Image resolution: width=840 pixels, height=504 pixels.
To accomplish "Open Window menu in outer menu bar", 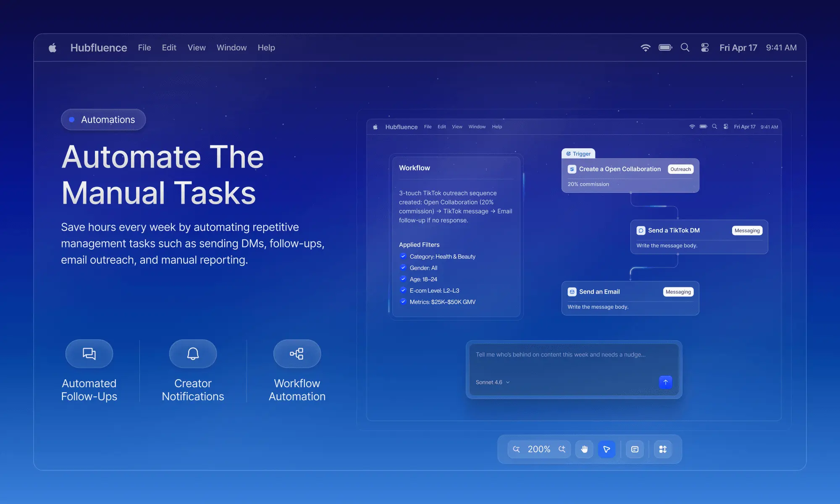I will tap(232, 48).
